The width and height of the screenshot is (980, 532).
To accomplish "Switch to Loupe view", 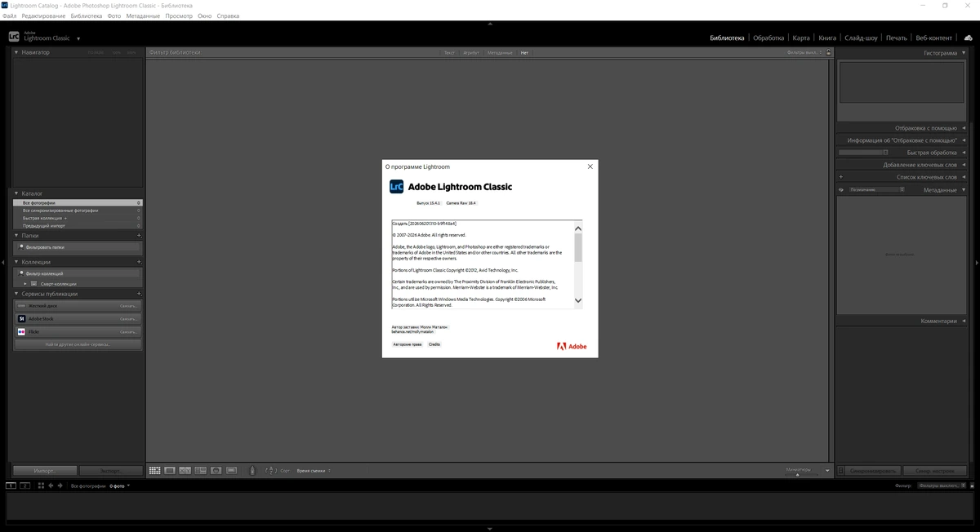I will (170, 471).
